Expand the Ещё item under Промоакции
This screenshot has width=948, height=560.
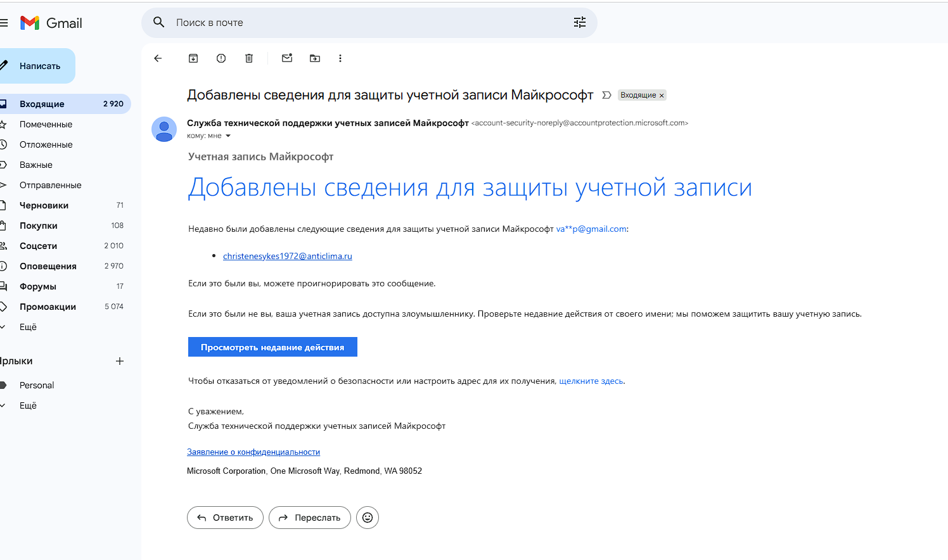coord(28,327)
